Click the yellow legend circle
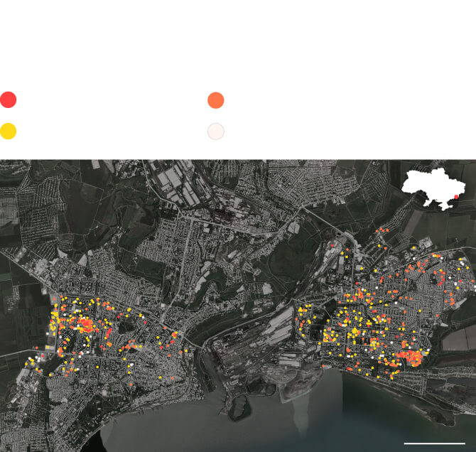 click(x=8, y=131)
